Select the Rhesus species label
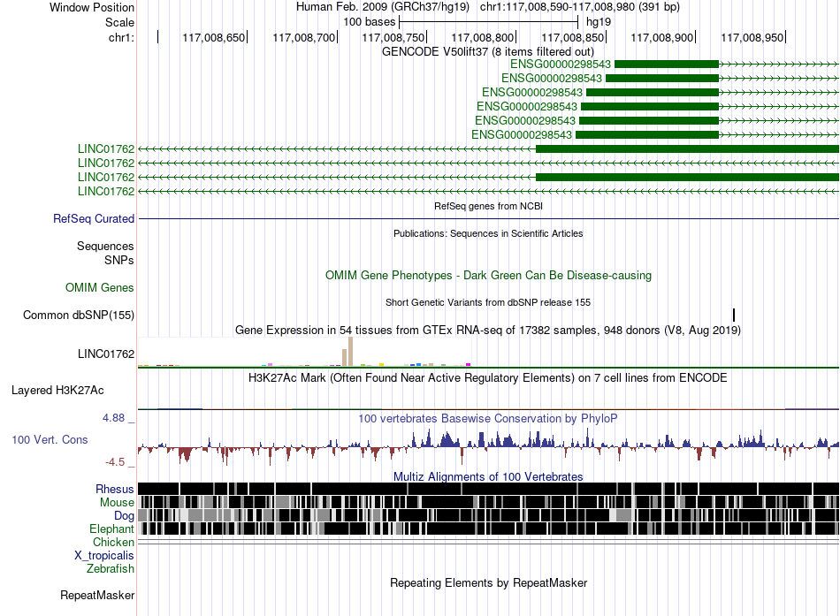840x616 pixels. (x=115, y=489)
